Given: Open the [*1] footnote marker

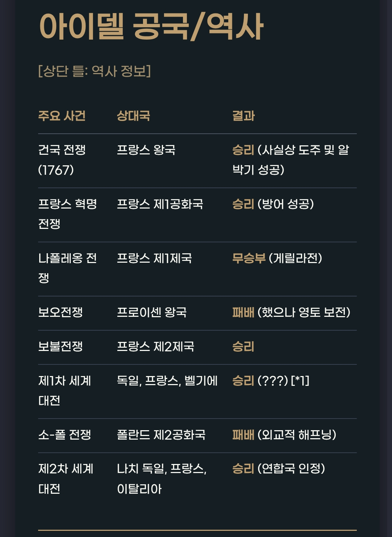Looking at the screenshot, I should (300, 381).
